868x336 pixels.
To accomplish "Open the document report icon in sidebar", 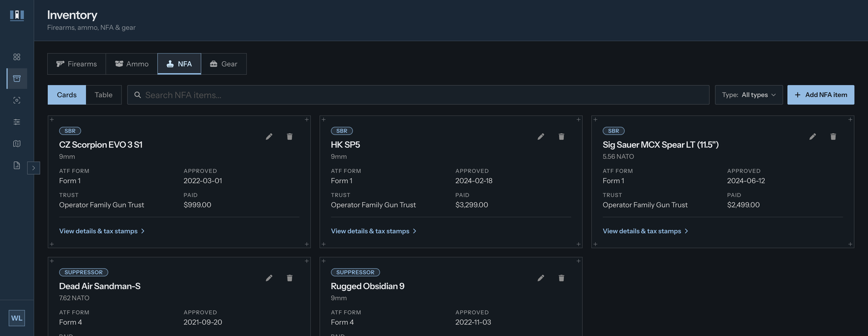I will 17,165.
